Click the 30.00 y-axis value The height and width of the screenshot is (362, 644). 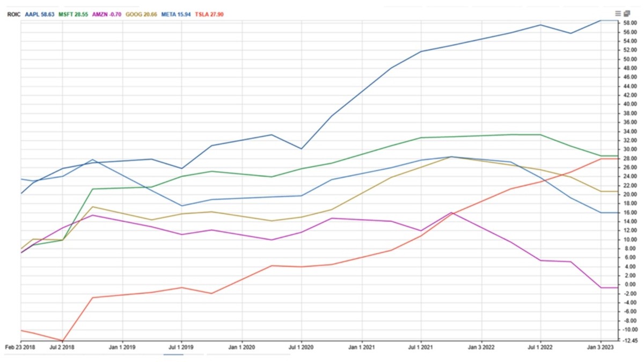point(630,149)
